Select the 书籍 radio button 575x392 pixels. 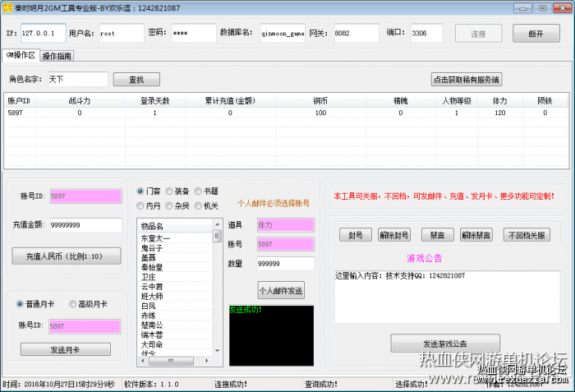click(206, 191)
